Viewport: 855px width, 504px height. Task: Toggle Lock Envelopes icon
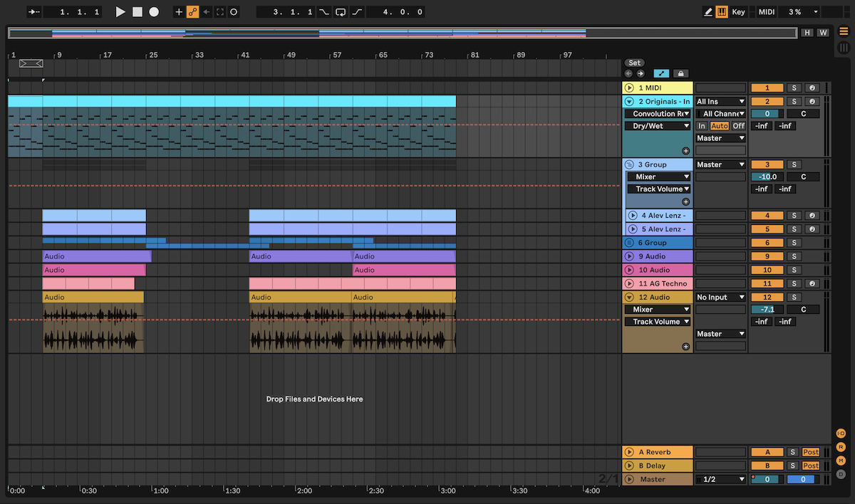(x=680, y=73)
